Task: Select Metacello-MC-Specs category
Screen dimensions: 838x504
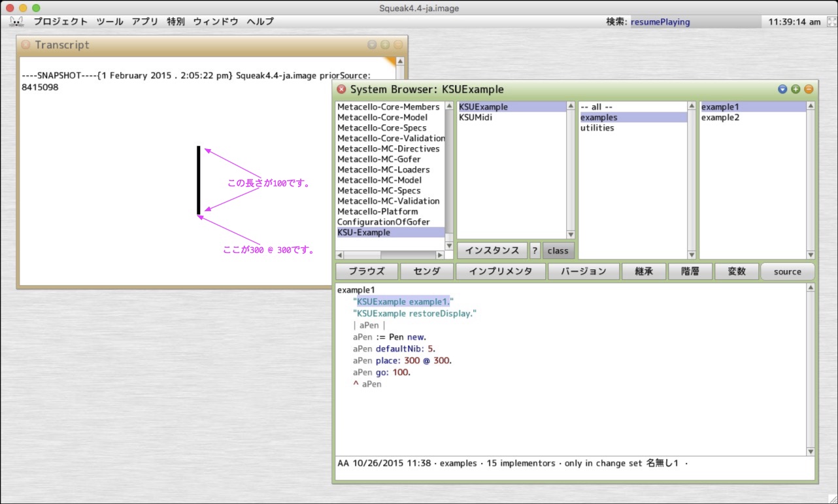Action: (390, 191)
